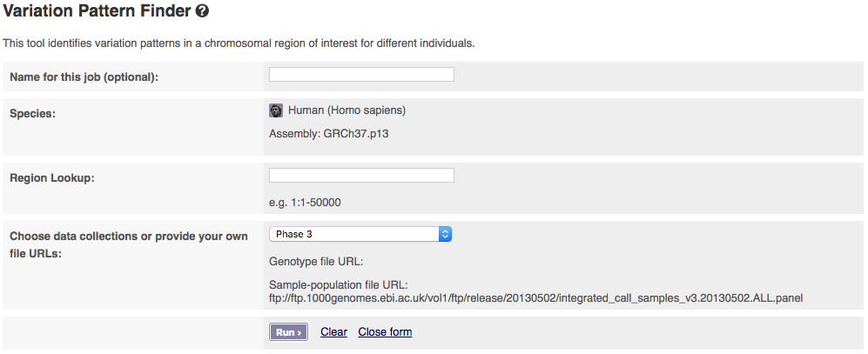Image resolution: width=868 pixels, height=354 pixels.
Task: Click the 'Name for this job (optional)' label
Action: [84, 77]
